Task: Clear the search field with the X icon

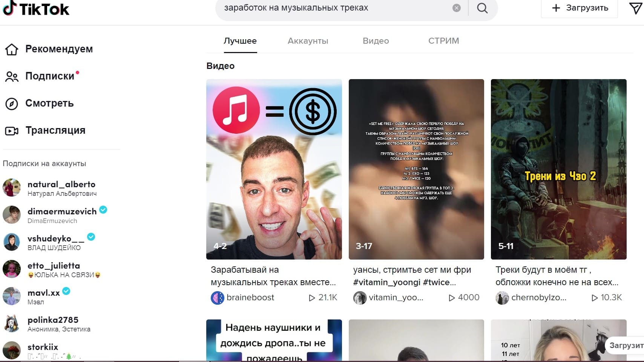Action: [456, 8]
